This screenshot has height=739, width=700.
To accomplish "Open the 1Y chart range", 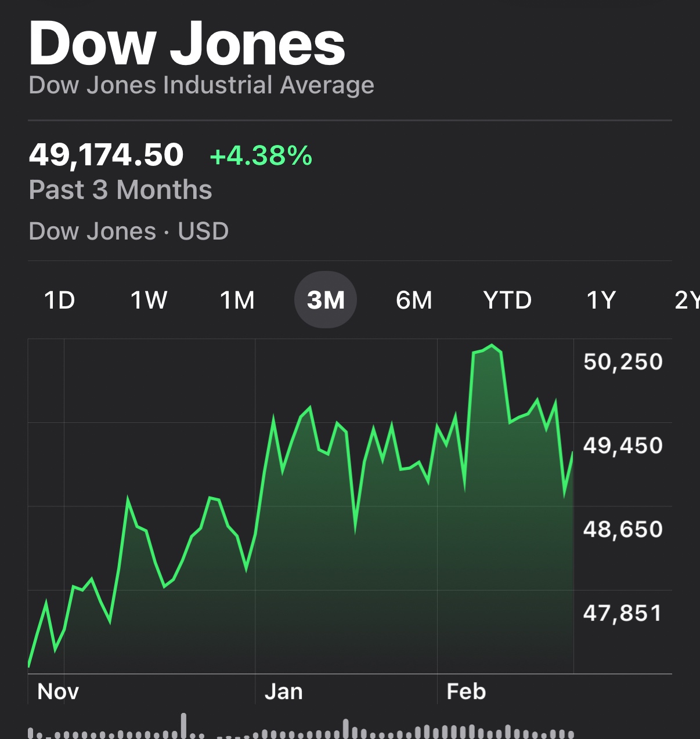I will [601, 300].
